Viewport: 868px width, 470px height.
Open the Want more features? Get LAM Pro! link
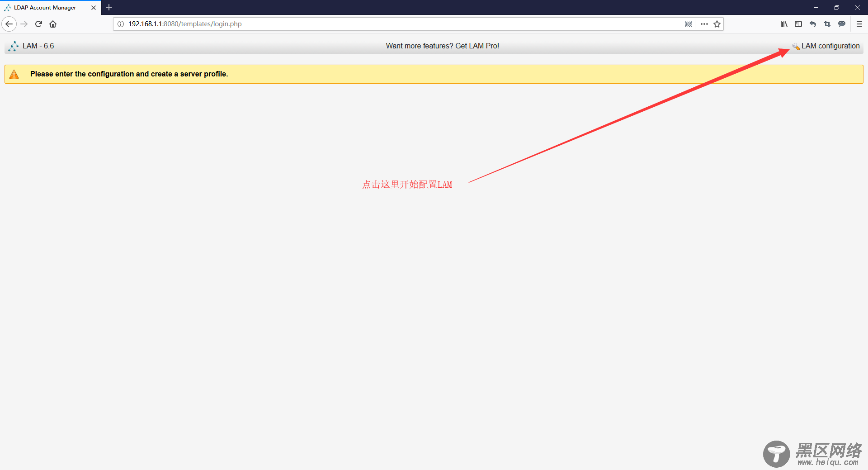point(442,46)
